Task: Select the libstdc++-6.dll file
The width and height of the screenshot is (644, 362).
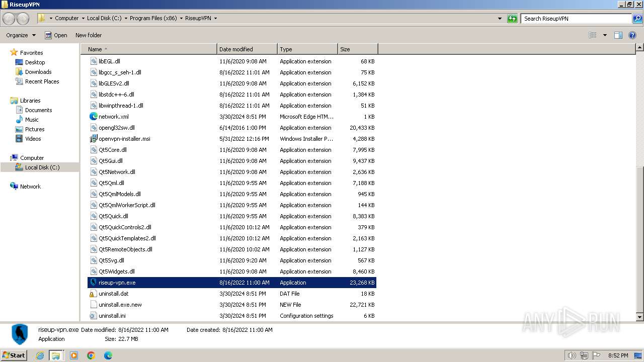Action: click(x=116, y=95)
